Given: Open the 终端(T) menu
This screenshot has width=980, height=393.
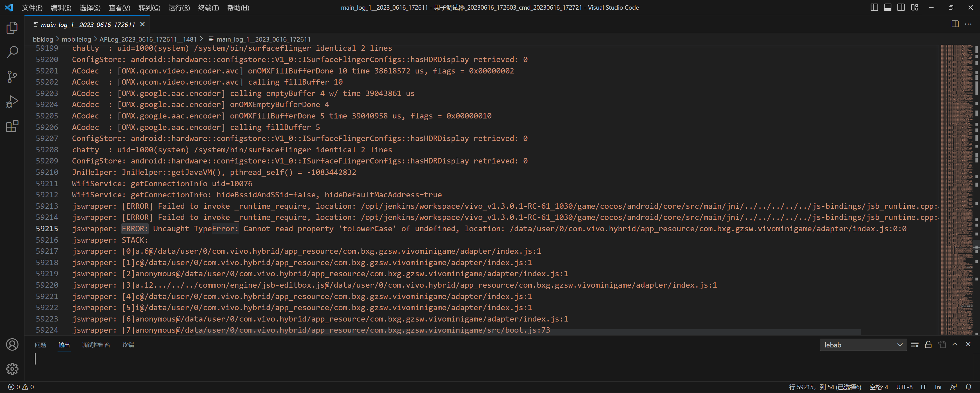Looking at the screenshot, I should click(x=208, y=8).
